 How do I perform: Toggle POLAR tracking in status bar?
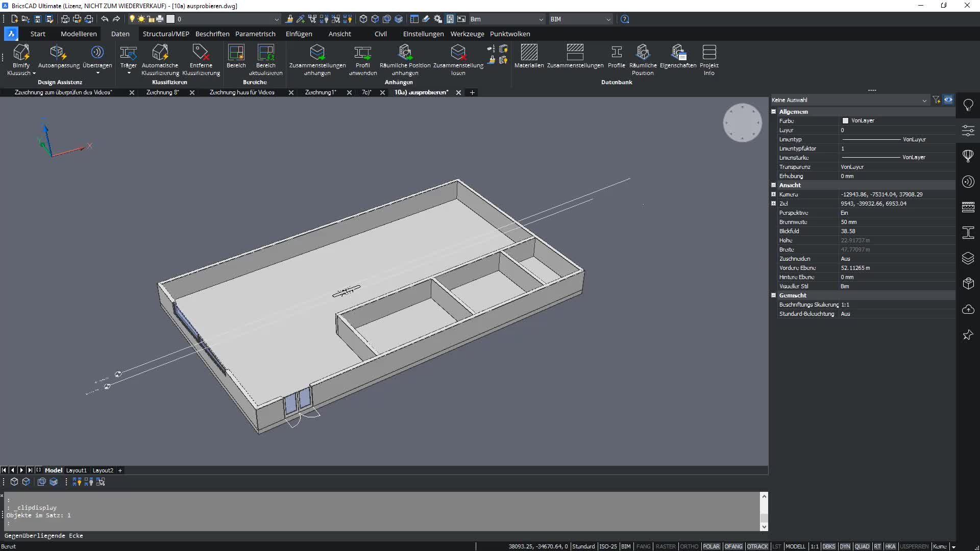tap(711, 546)
